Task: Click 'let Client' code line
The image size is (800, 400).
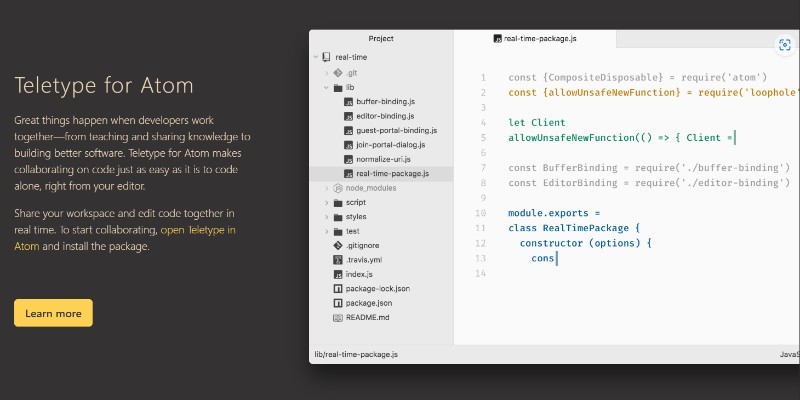Action: (x=537, y=122)
